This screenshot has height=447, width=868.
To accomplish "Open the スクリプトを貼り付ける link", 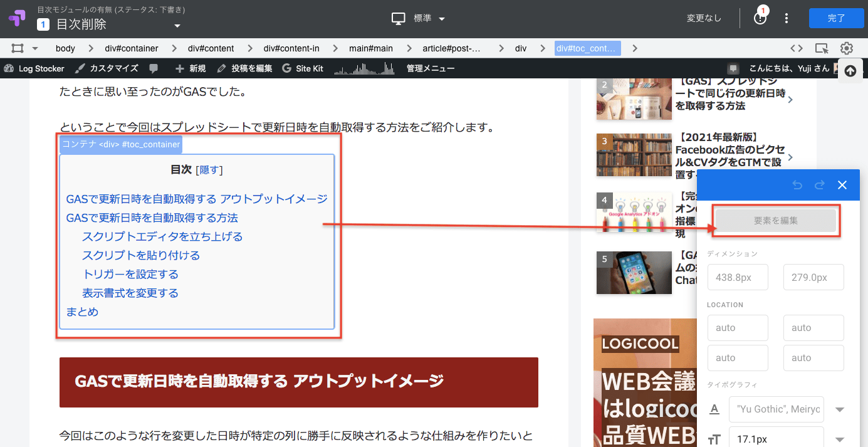I will (141, 255).
